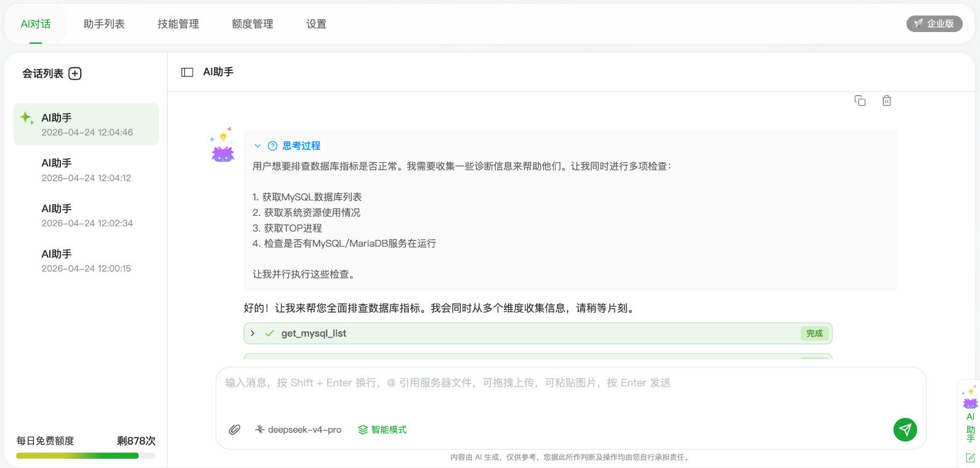Open the 技能管理 tab
The image size is (980, 468).
178,24
